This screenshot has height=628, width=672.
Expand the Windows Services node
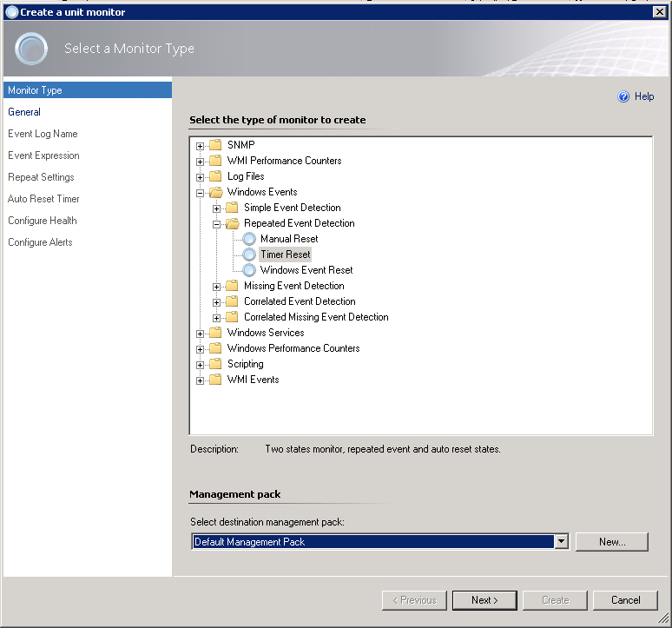tap(200, 334)
